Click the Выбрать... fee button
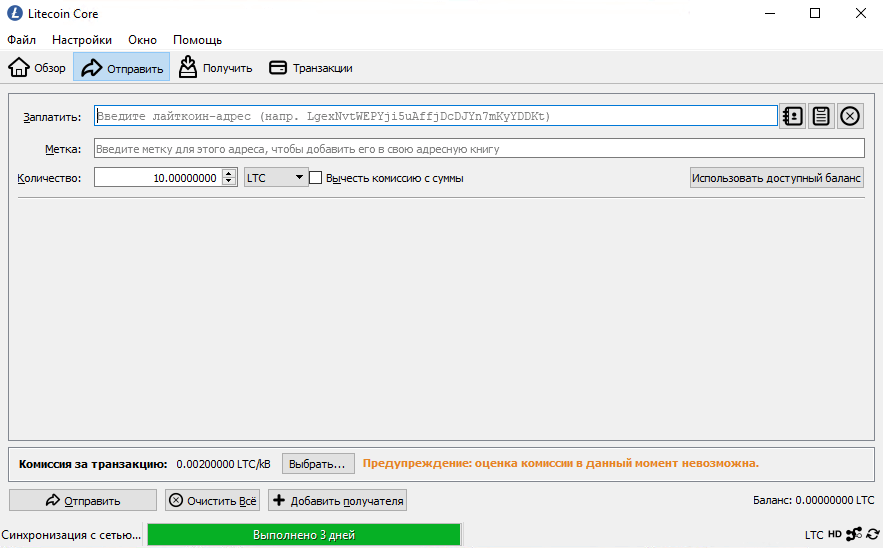This screenshot has width=883, height=548. pyautogui.click(x=318, y=464)
